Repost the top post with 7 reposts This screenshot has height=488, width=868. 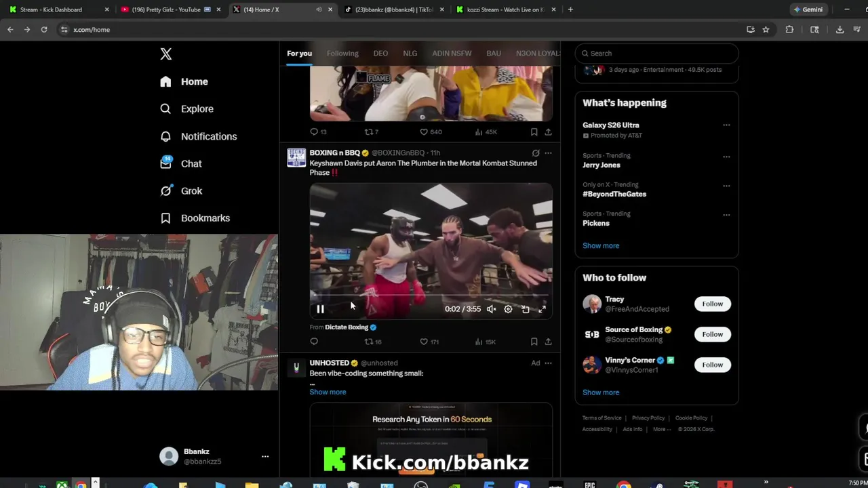click(x=372, y=132)
